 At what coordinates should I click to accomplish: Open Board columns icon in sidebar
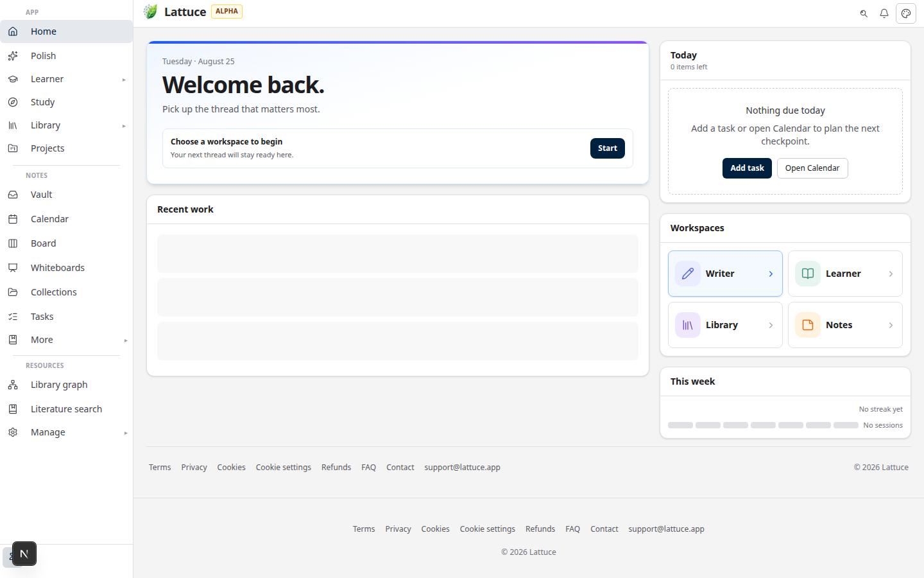click(x=13, y=243)
